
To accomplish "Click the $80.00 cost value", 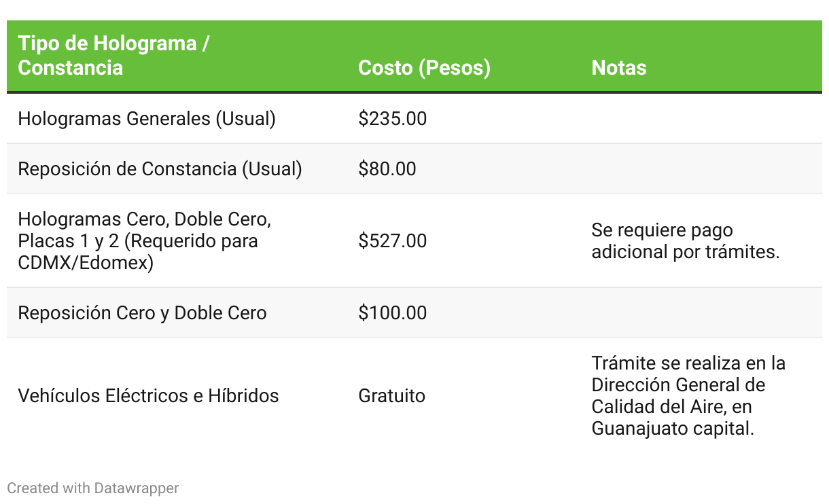I will coord(387,169).
